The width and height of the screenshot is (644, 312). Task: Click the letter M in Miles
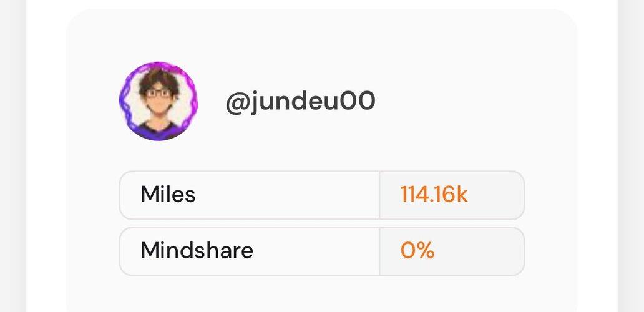[x=150, y=194]
